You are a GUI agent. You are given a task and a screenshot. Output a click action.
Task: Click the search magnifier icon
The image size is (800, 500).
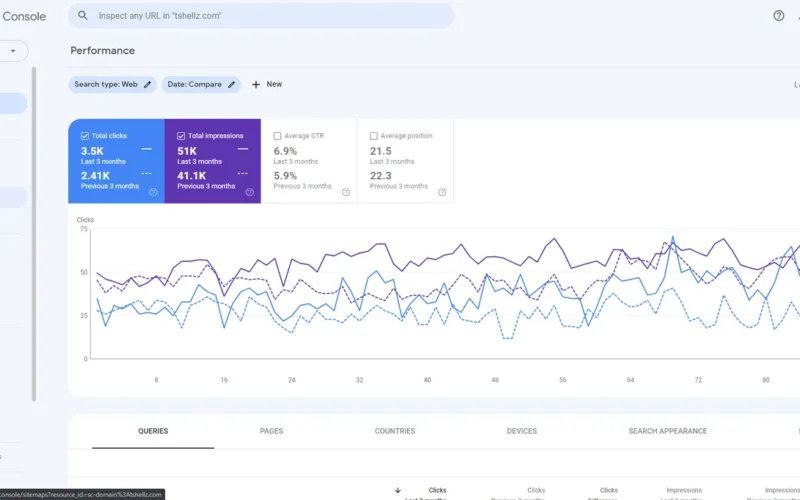click(82, 15)
